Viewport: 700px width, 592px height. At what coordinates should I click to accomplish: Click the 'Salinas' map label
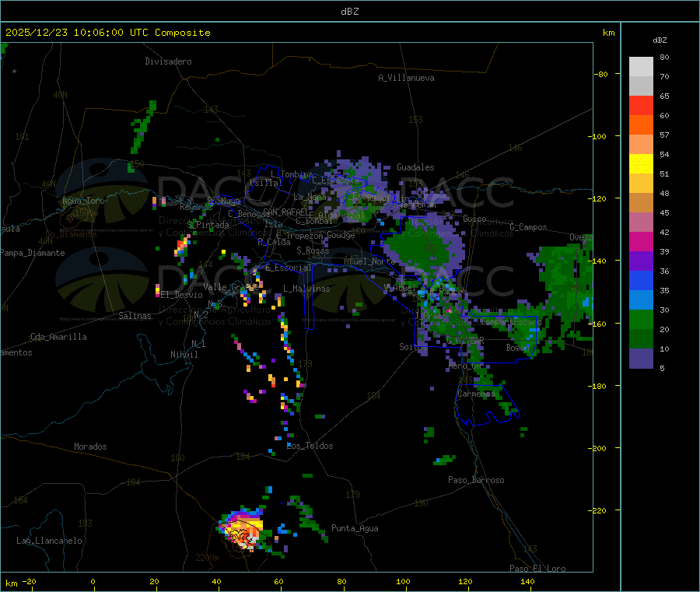pyautogui.click(x=135, y=316)
